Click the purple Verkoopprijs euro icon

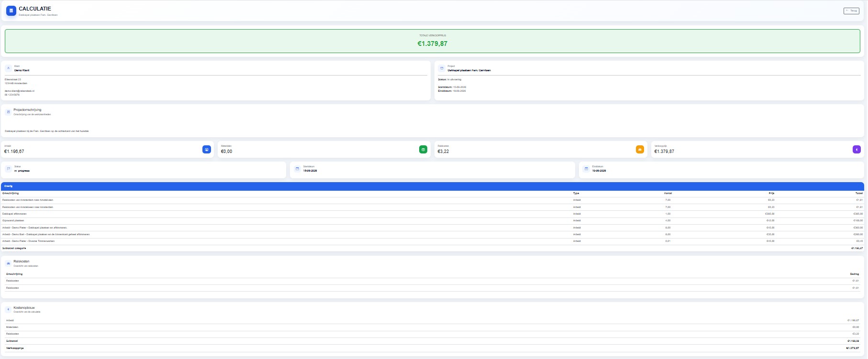857,150
